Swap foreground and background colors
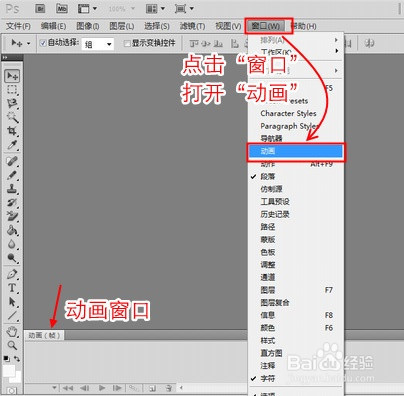This screenshot has height=396, width=404. point(17,359)
